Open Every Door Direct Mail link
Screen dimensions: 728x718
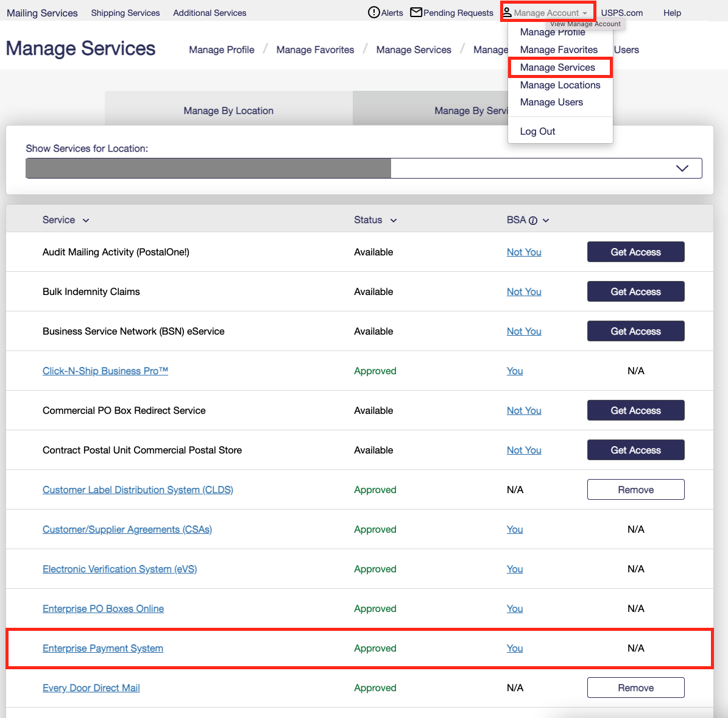tap(91, 688)
